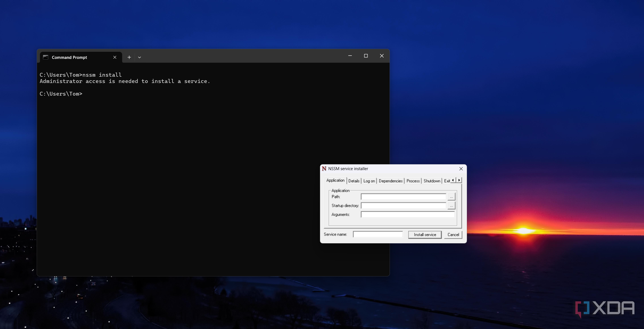This screenshot has width=644, height=329.
Task: Cancel the NSSM service installer
Action: pyautogui.click(x=453, y=234)
